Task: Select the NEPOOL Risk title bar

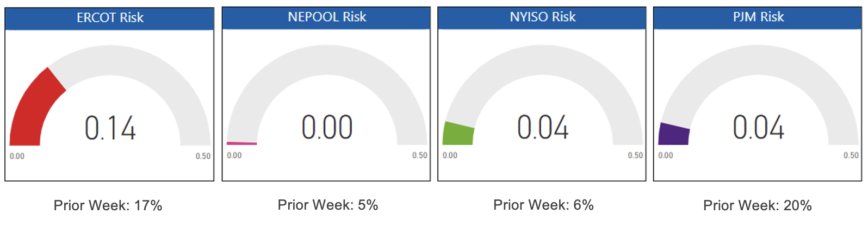Action: [326, 17]
